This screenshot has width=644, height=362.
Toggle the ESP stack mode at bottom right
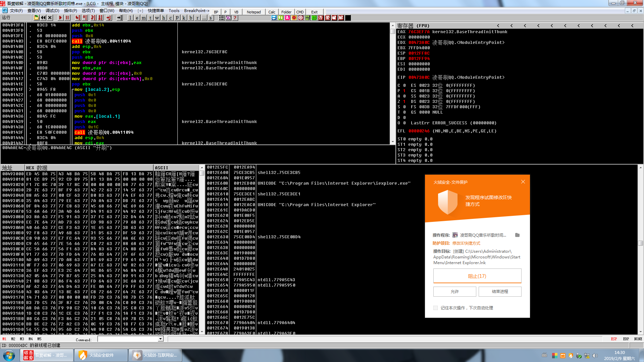tap(614, 339)
